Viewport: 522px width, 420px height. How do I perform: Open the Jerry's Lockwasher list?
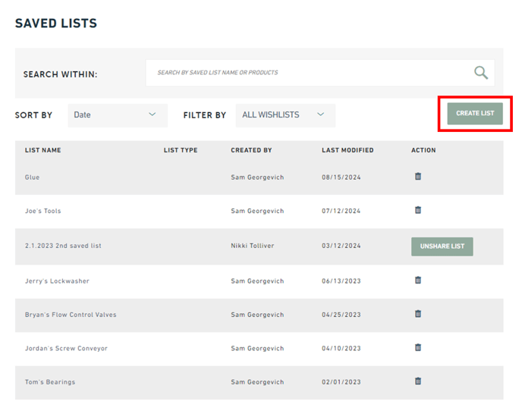pyautogui.click(x=57, y=281)
